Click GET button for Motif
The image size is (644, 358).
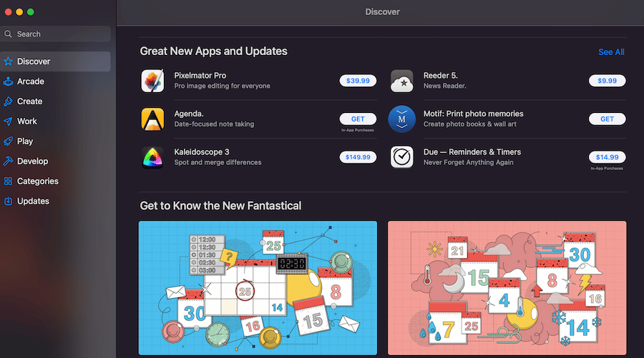click(607, 119)
